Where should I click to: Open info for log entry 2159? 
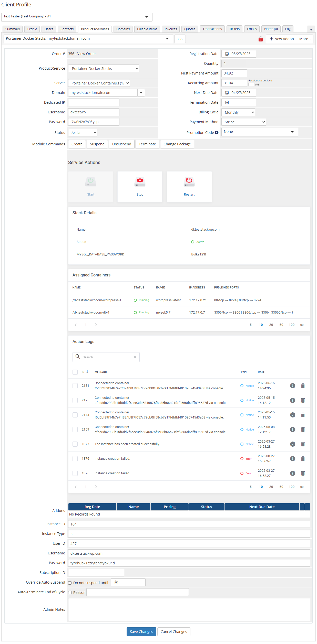(293, 430)
